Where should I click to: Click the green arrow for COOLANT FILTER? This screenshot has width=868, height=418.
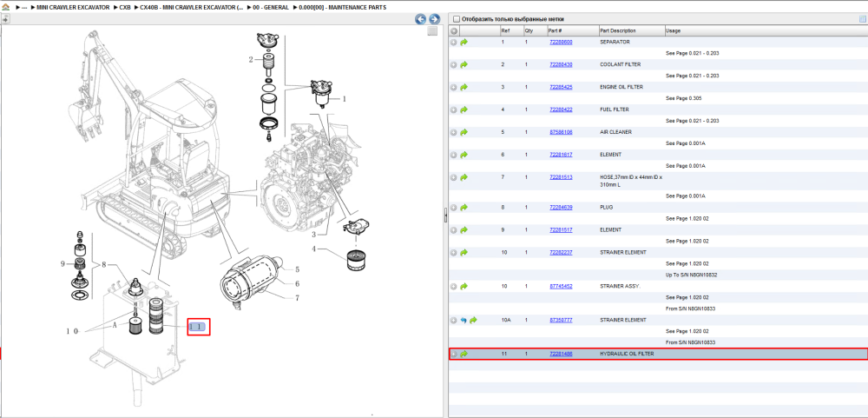[x=464, y=65]
